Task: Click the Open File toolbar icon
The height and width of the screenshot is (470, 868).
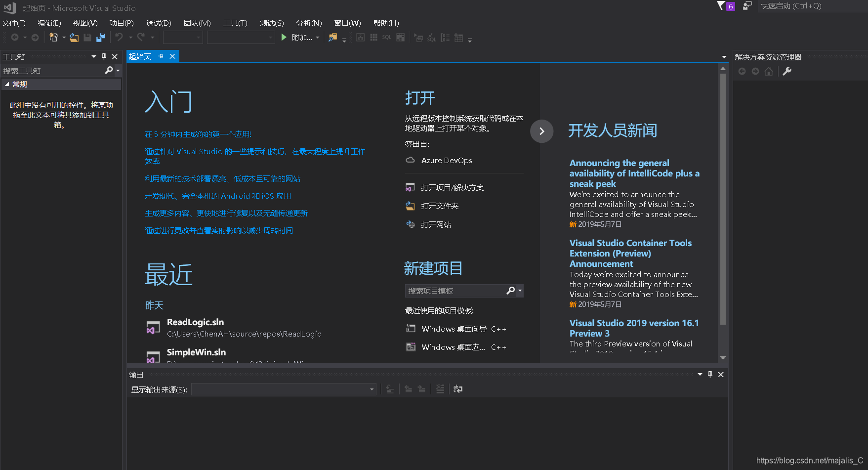Action: pos(74,38)
